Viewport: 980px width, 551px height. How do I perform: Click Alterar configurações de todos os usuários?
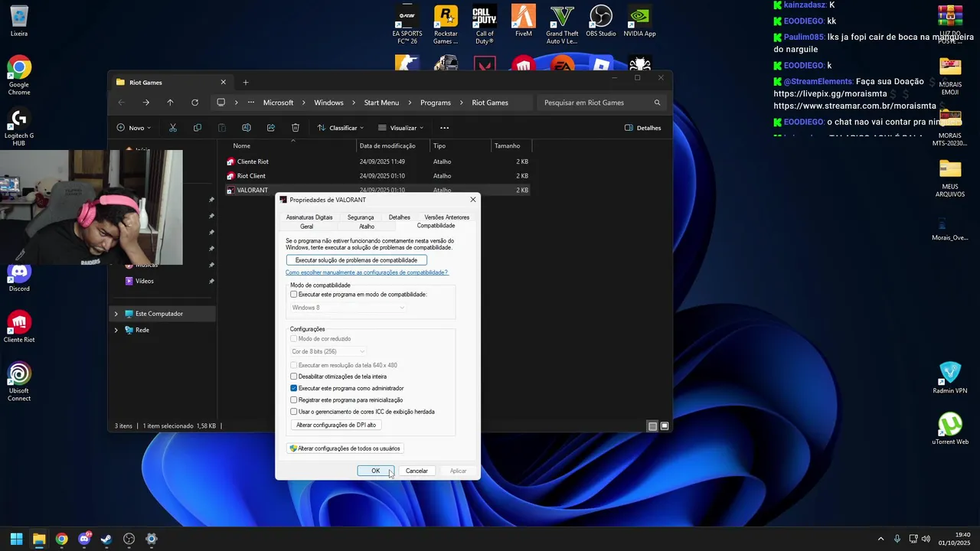pos(345,448)
